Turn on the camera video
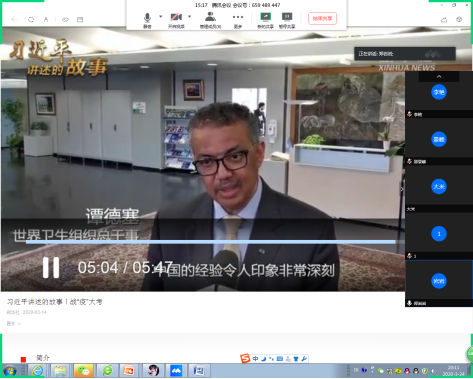Viewport: 473px width, 379px height. tap(176, 20)
